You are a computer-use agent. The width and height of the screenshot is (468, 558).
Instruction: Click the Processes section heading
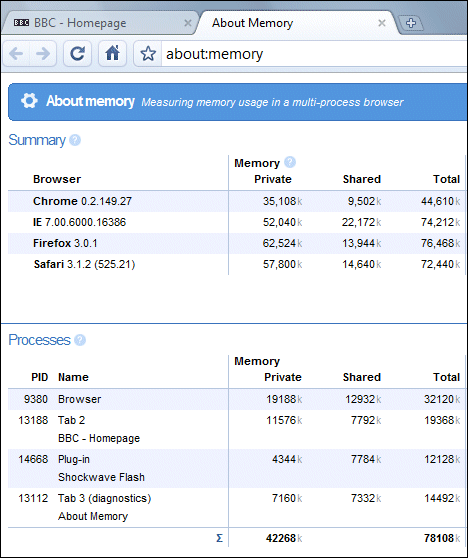(x=39, y=340)
